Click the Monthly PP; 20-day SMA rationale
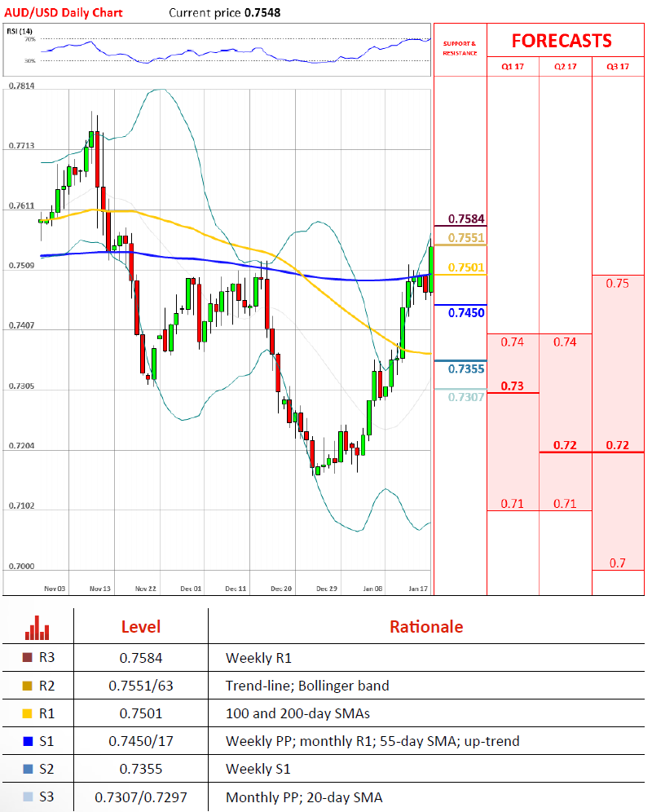The width and height of the screenshot is (652, 812). [304, 797]
